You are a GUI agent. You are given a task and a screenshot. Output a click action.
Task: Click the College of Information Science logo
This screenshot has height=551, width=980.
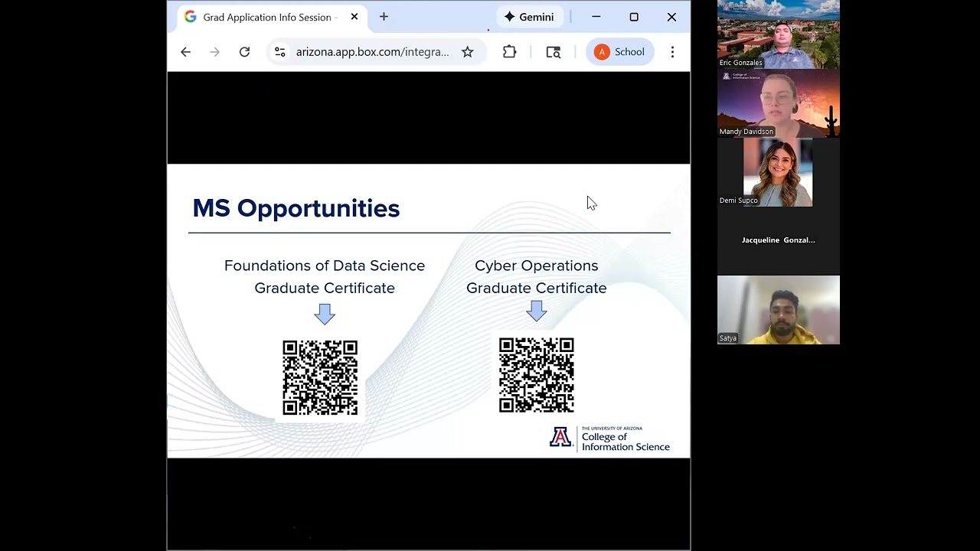coord(609,439)
